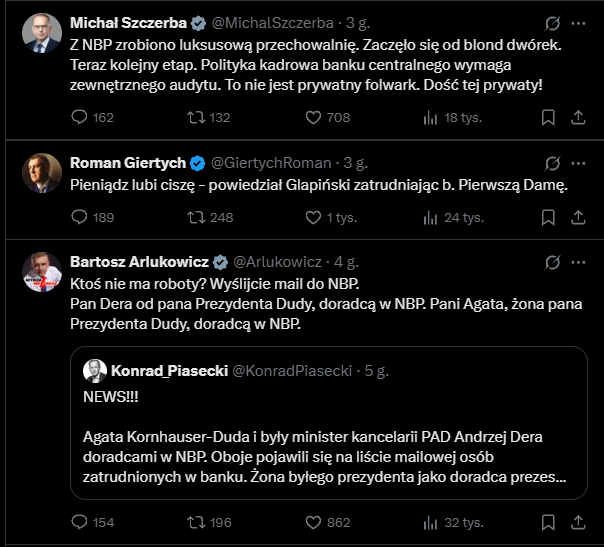Bookmark Michał Szczerba's tweet
This screenshot has height=547, width=604.
(548, 118)
